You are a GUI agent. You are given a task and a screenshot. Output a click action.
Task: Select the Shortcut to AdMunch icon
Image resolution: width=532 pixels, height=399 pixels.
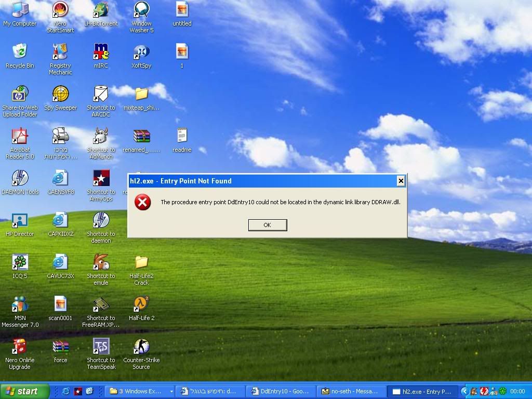point(101,143)
